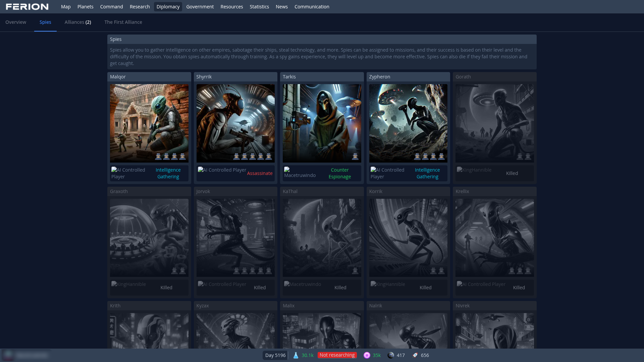The width and height of the screenshot is (644, 362).
Task: Click Malqor's Intelligence Gathering mission
Action: (x=168, y=173)
